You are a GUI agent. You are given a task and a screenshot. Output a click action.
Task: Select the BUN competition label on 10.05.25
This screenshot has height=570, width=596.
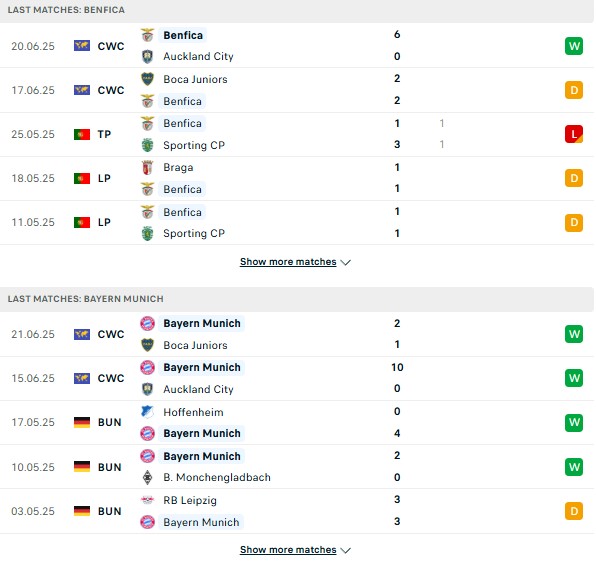click(109, 467)
